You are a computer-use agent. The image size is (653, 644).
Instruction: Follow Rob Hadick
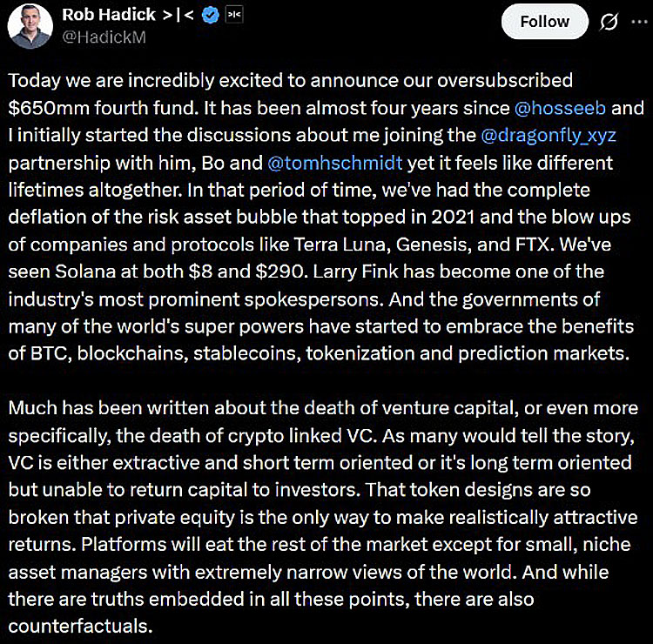(x=544, y=22)
